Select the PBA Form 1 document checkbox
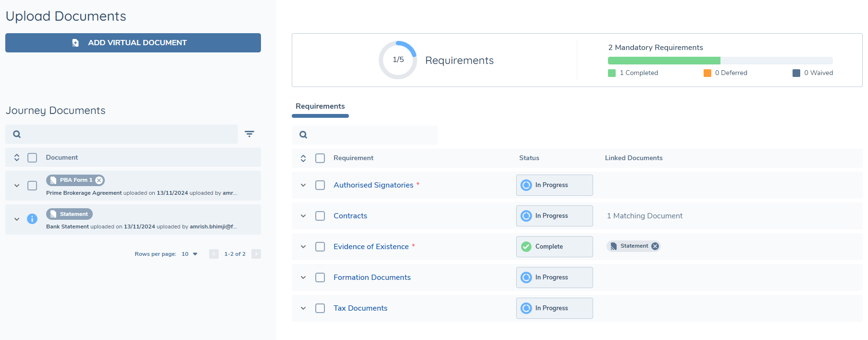Image resolution: width=868 pixels, height=340 pixels. 32,186
